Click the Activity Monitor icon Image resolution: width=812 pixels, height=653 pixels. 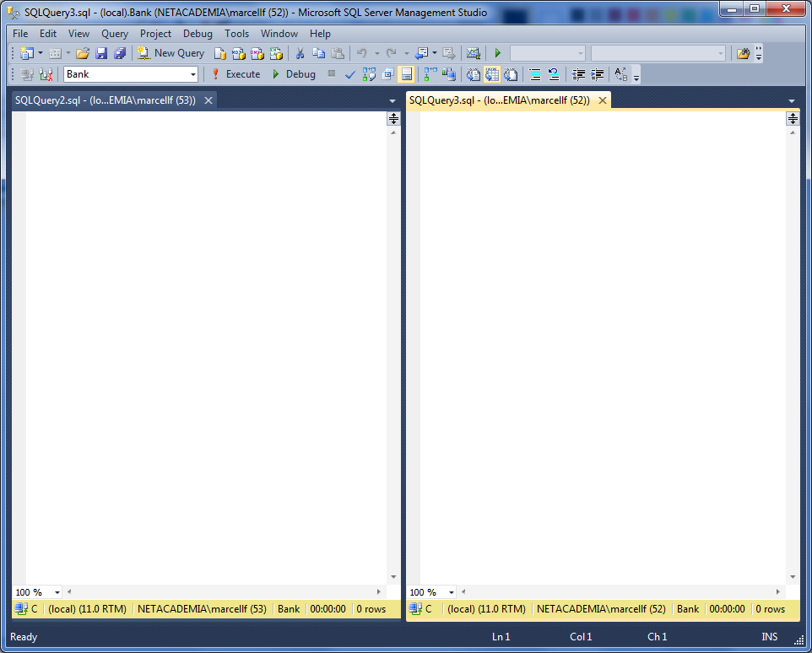click(x=474, y=53)
